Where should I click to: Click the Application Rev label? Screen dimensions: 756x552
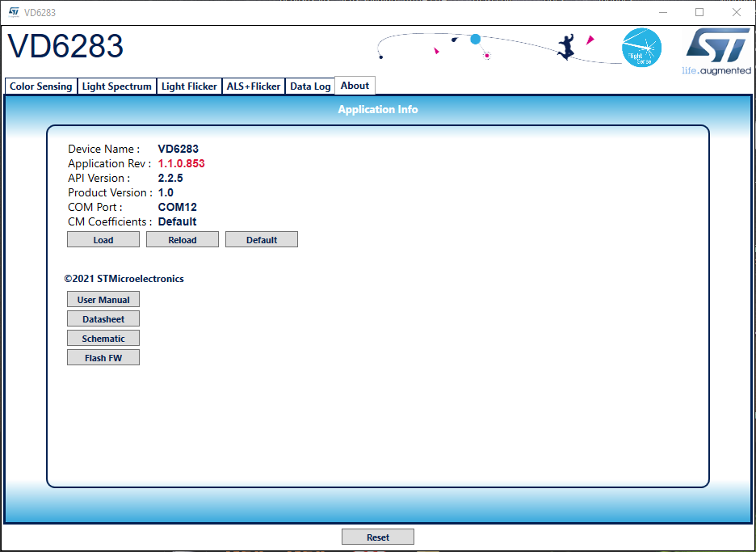(x=110, y=163)
